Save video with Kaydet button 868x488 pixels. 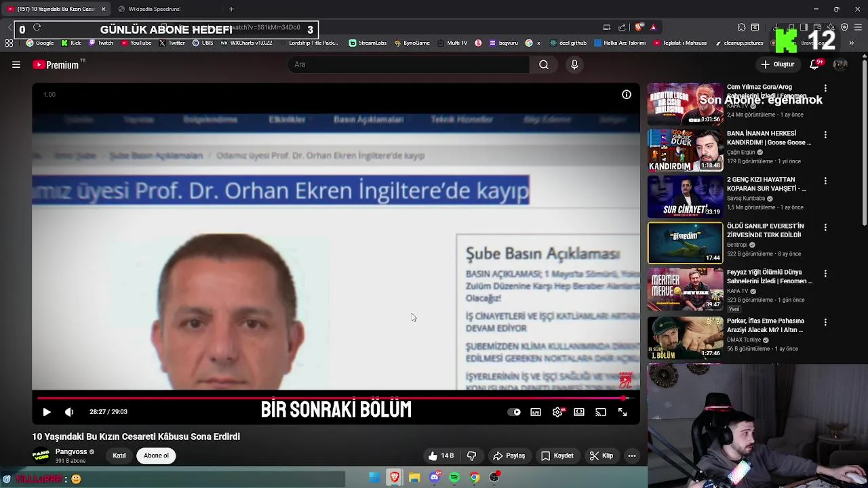pyautogui.click(x=557, y=455)
